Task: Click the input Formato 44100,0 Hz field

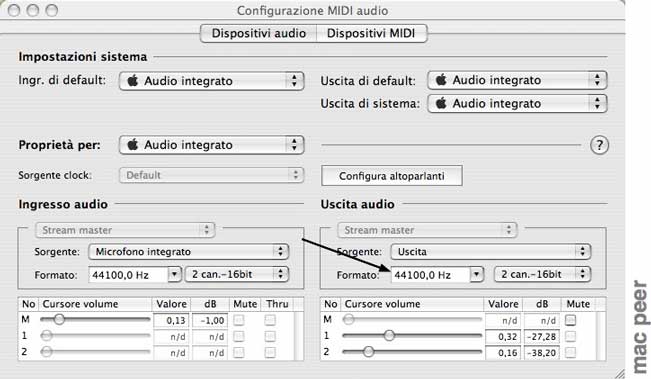Action: point(128,275)
